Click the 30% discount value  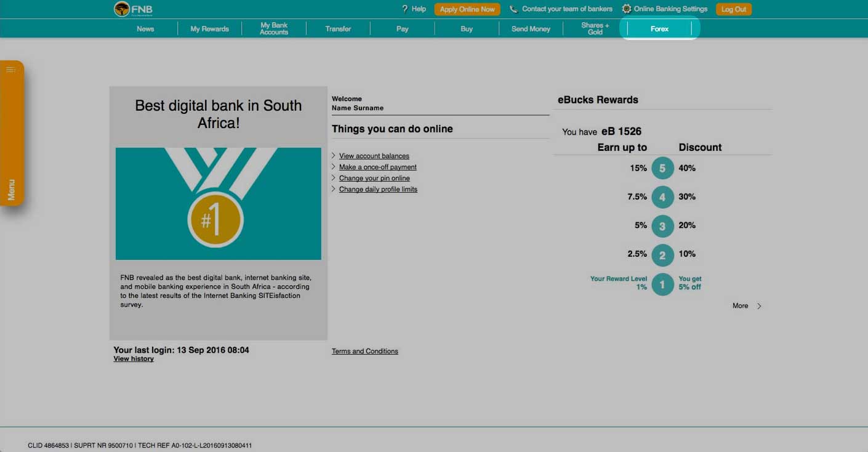(x=687, y=197)
